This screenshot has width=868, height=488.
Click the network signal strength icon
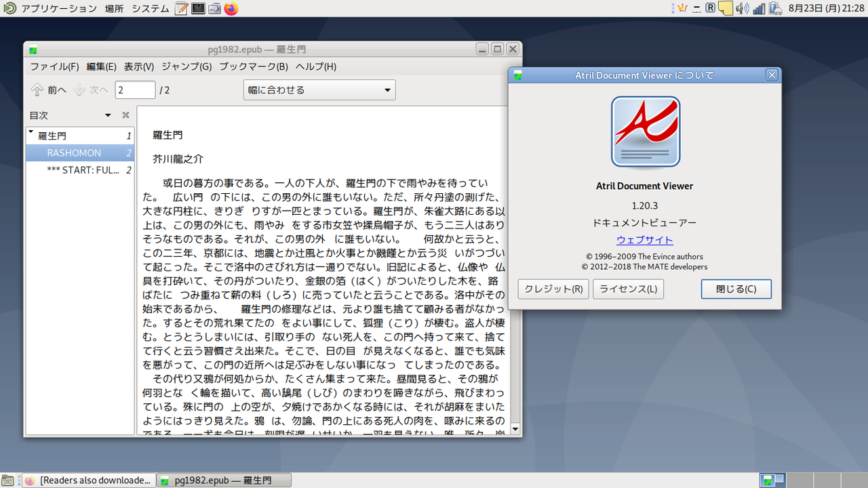pyautogui.click(x=759, y=9)
